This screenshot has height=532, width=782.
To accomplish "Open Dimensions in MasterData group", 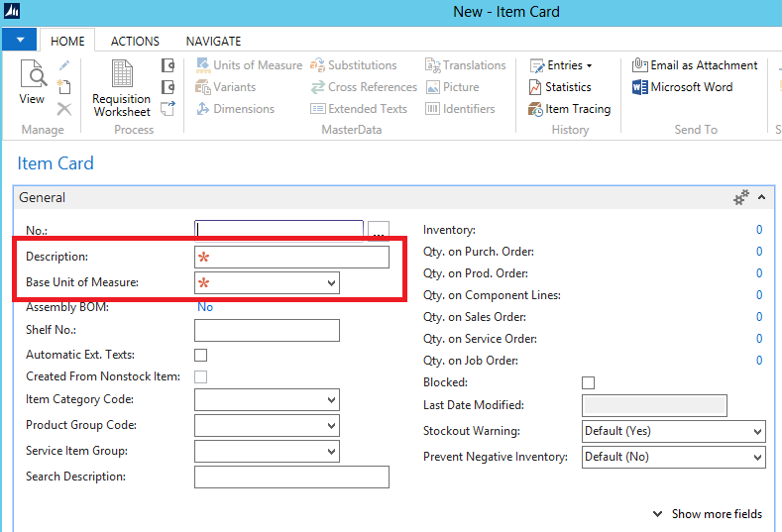I will (236, 109).
